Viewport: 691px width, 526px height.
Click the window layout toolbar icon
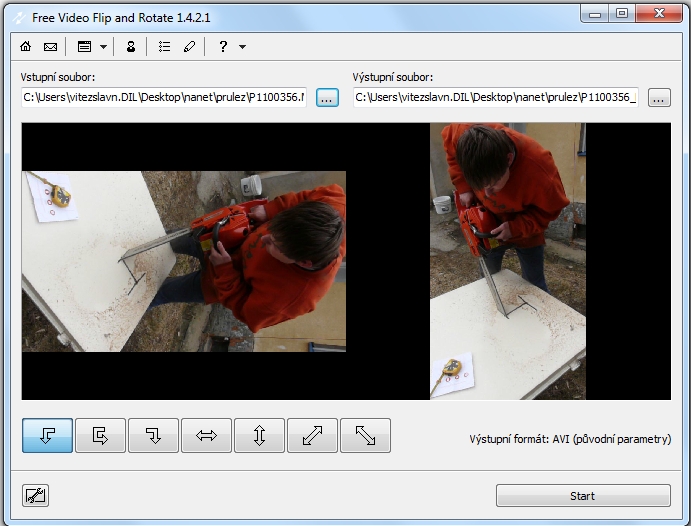[x=84, y=47]
